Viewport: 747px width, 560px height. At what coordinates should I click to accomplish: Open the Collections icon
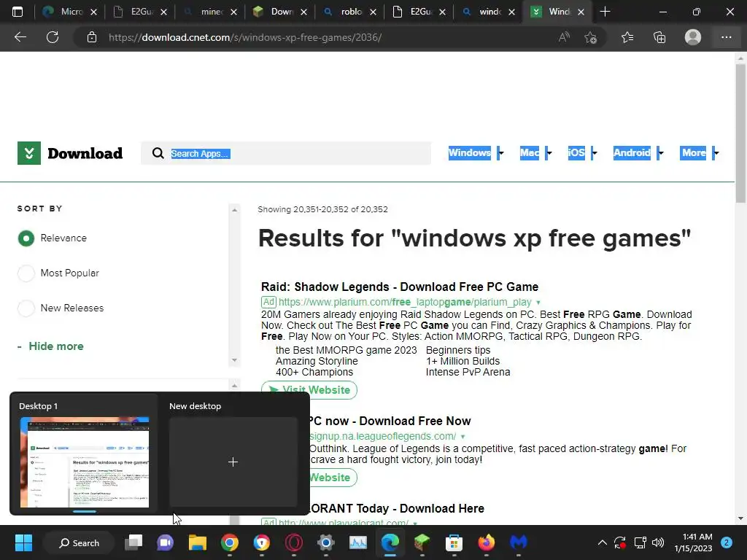point(659,37)
